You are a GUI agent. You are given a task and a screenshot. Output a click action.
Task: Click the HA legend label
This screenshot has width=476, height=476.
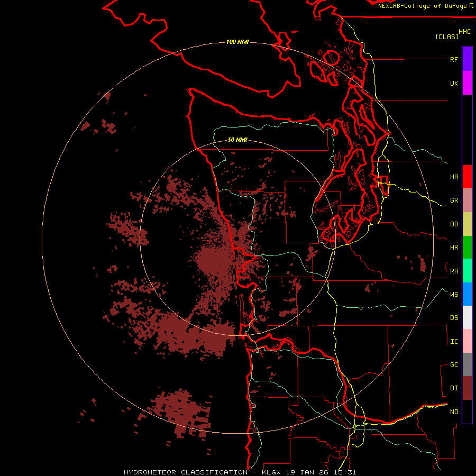tap(454, 177)
